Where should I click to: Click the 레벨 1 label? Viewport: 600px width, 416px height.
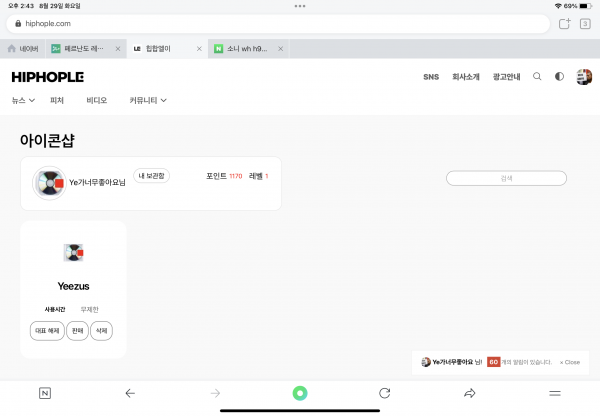(x=259, y=176)
